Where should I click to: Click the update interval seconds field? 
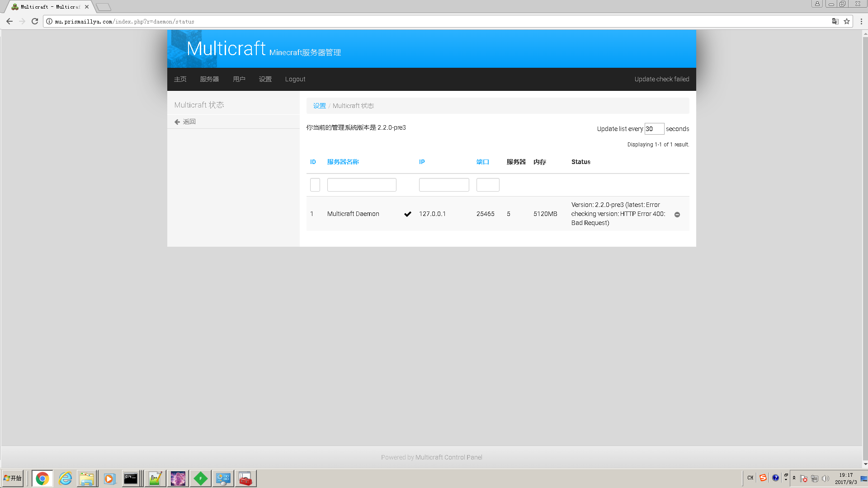click(654, 129)
